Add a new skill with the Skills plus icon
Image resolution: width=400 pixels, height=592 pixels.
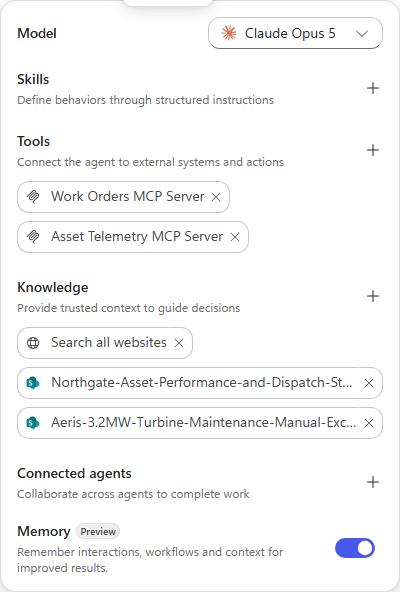[x=373, y=88]
